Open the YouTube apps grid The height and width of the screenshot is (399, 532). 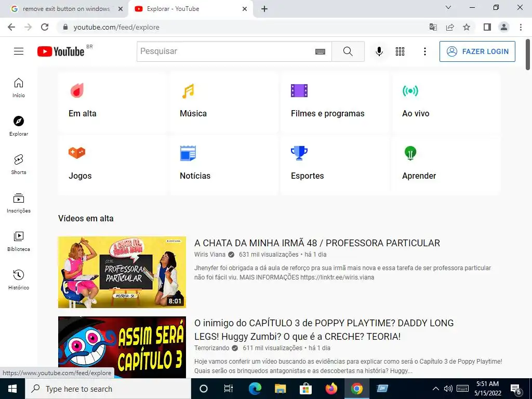[x=400, y=51]
